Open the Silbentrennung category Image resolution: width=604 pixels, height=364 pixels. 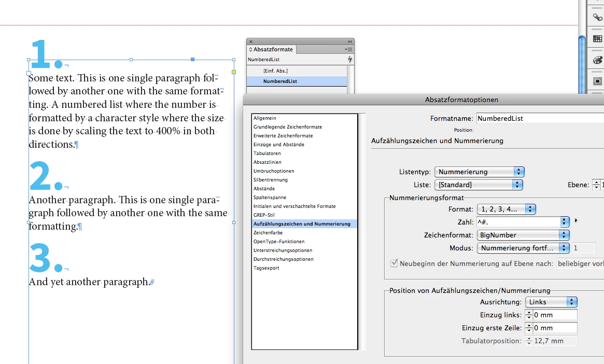[304, 180]
